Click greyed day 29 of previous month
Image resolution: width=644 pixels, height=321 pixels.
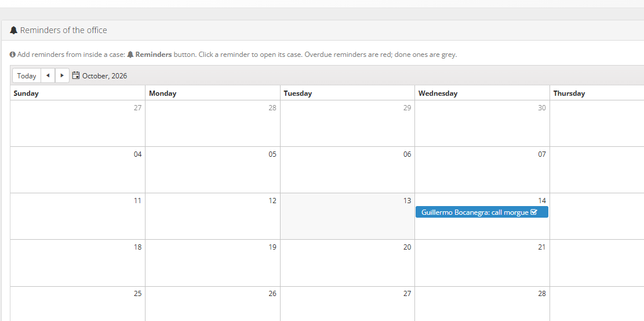point(407,108)
